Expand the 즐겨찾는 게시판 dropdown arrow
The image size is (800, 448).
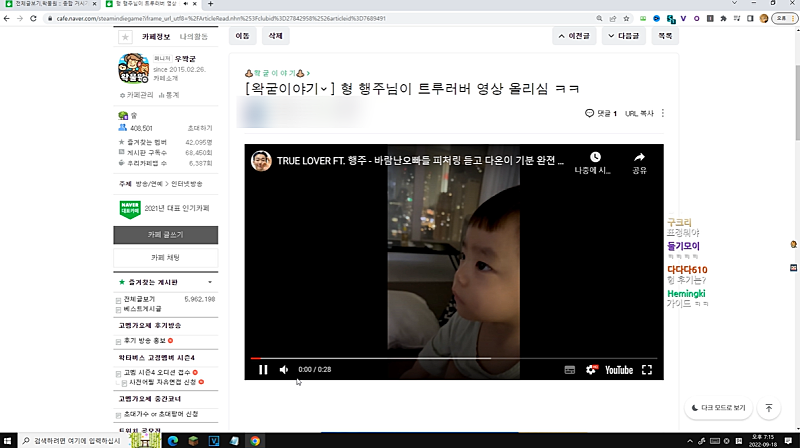pyautogui.click(x=212, y=283)
